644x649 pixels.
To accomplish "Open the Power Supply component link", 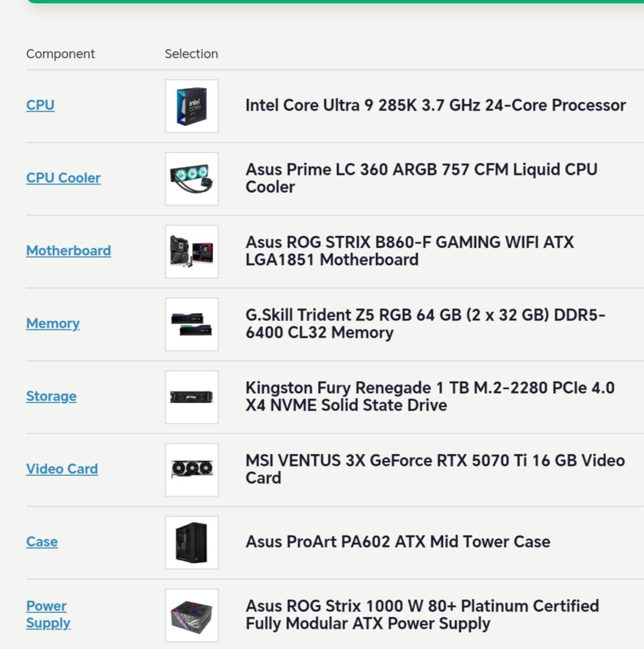I will tap(48, 614).
